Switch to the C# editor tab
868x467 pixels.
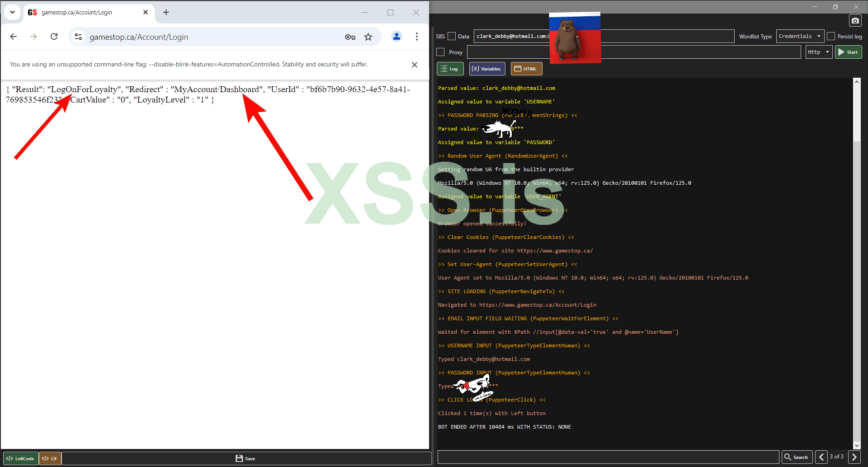(50, 458)
